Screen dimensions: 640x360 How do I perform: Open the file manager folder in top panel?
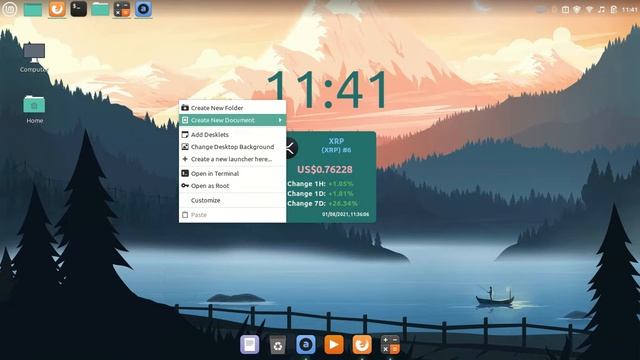pyautogui.click(x=100, y=9)
